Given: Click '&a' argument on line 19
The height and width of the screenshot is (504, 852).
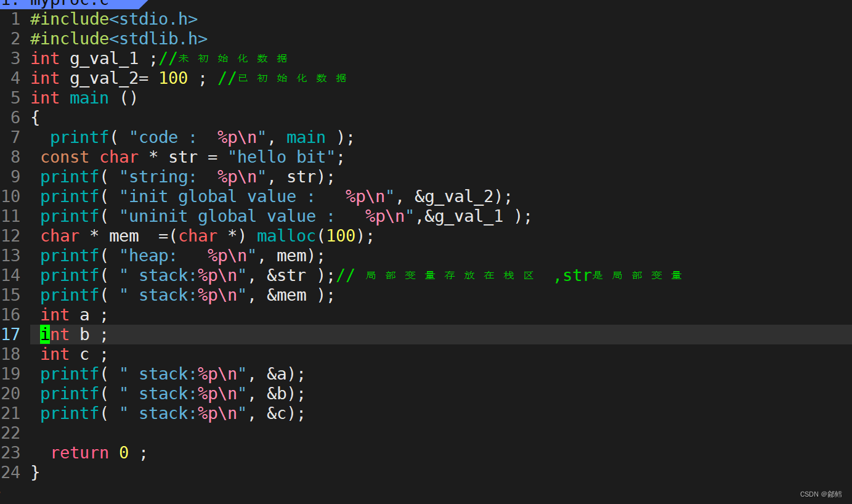Looking at the screenshot, I should pos(277,373).
